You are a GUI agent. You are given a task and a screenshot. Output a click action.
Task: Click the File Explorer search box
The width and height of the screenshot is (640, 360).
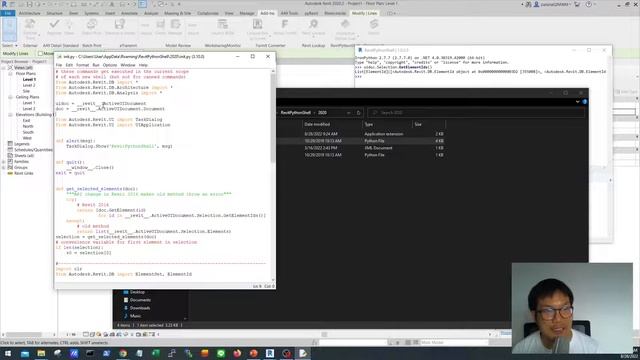pyautogui.click(x=476, y=113)
